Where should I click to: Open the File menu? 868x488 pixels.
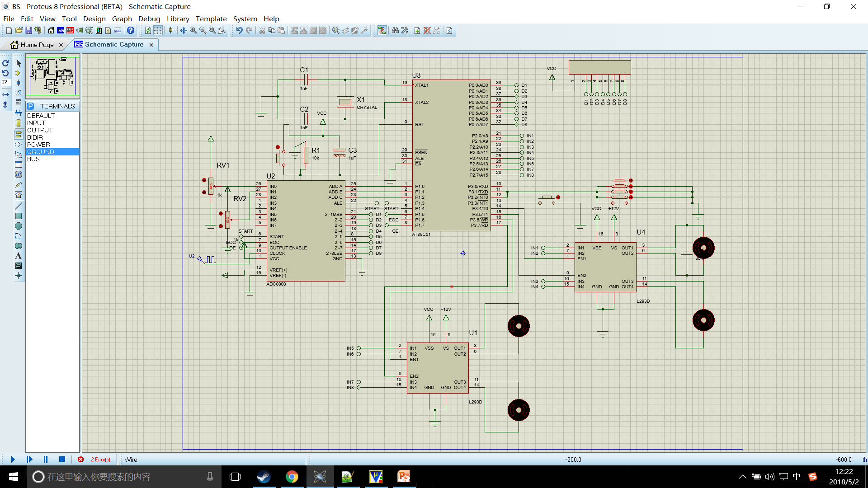[x=9, y=19]
